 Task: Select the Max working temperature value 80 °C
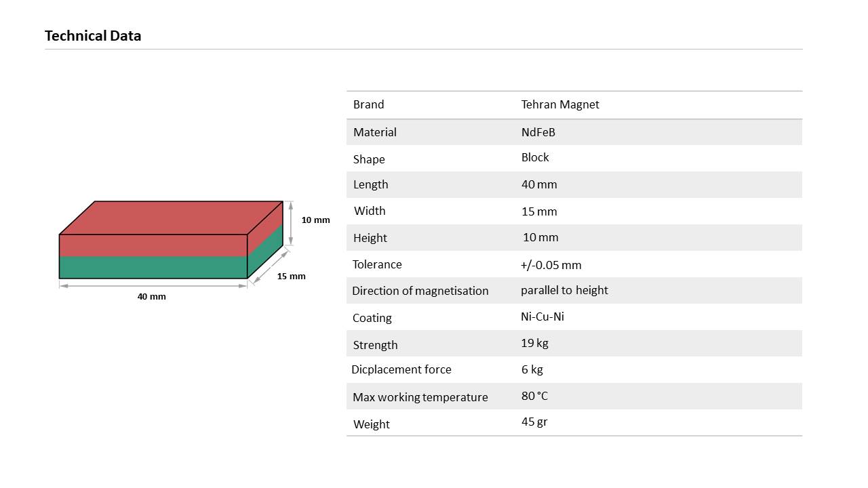[x=535, y=396]
